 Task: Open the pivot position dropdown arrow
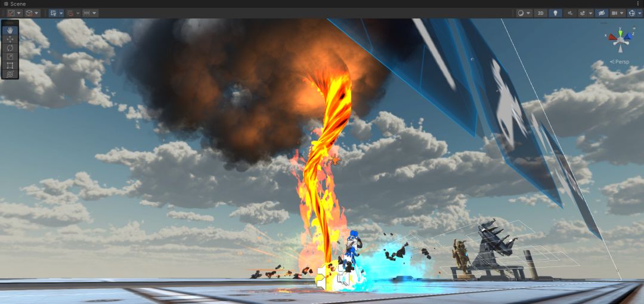coord(19,13)
